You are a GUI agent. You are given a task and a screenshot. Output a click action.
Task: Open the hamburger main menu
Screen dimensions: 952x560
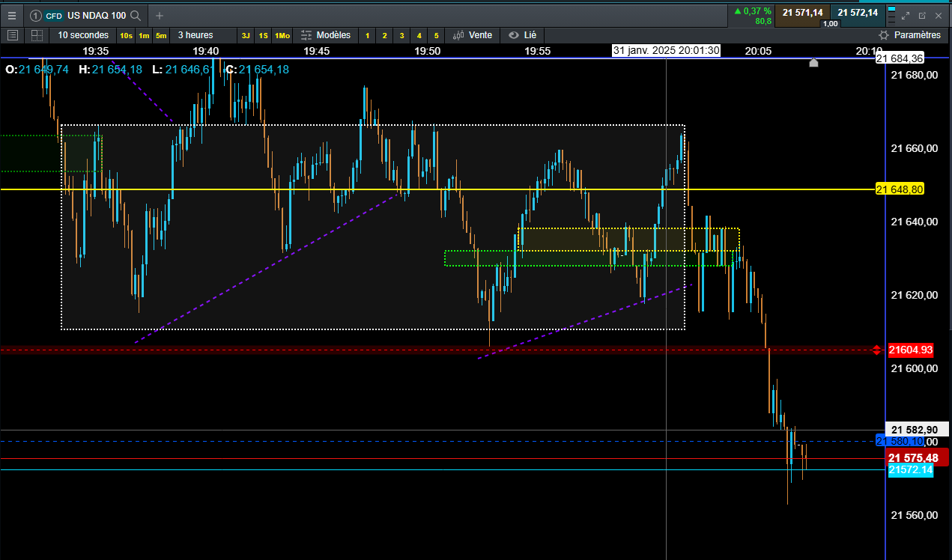[11, 15]
